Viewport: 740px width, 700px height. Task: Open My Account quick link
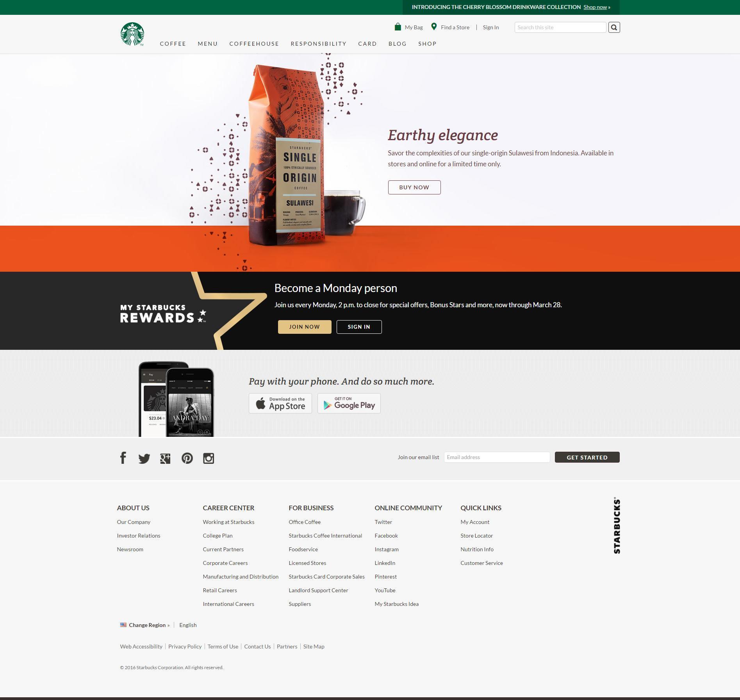(475, 522)
